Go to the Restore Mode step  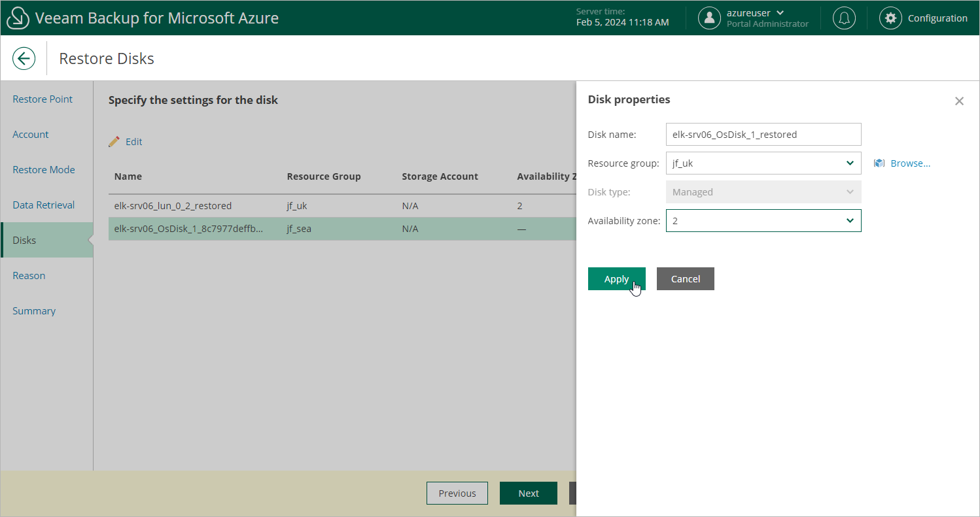point(44,170)
